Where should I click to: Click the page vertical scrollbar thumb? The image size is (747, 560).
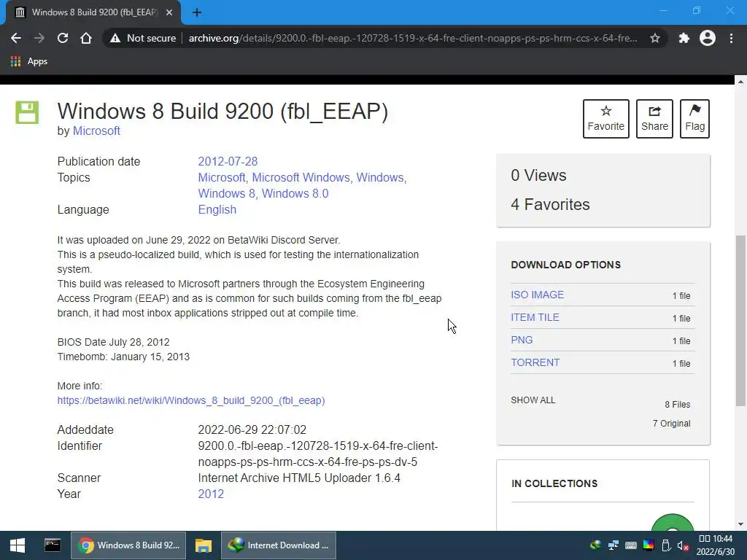[740, 321]
